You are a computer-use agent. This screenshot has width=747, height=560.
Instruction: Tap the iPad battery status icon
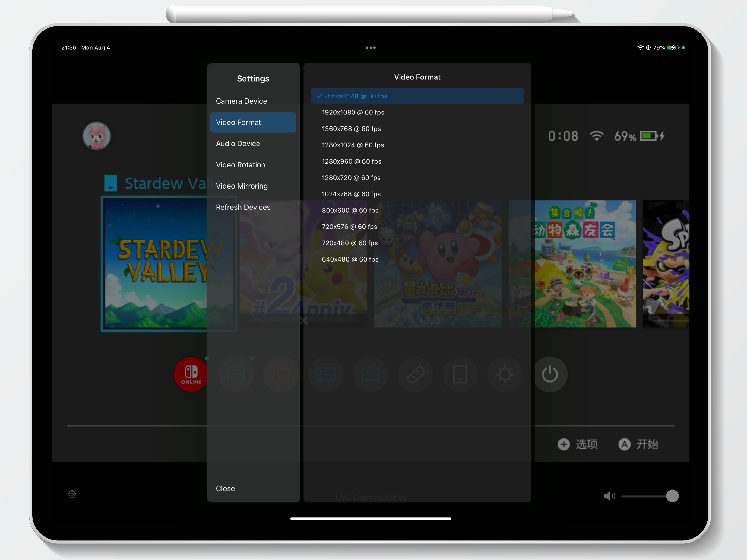pyautogui.click(x=673, y=47)
